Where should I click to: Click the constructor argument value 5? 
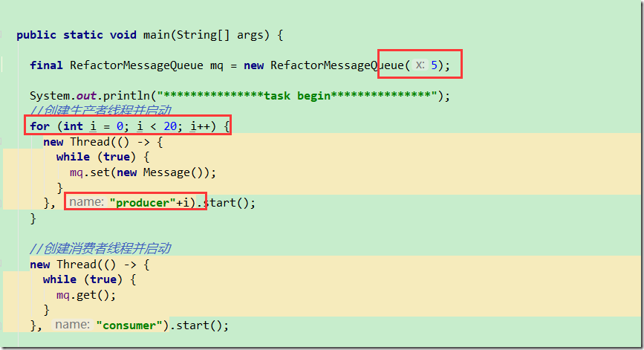point(434,65)
